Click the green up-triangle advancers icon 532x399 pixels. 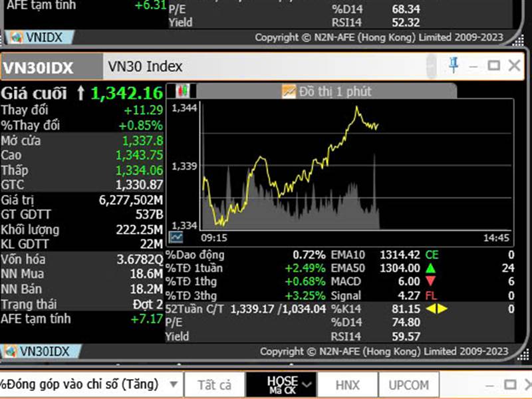tap(430, 269)
